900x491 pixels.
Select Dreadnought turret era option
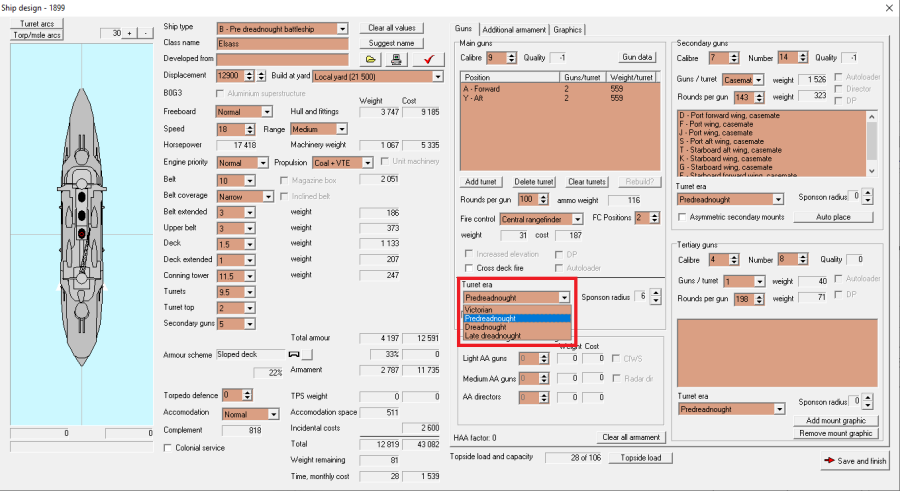pos(517,327)
